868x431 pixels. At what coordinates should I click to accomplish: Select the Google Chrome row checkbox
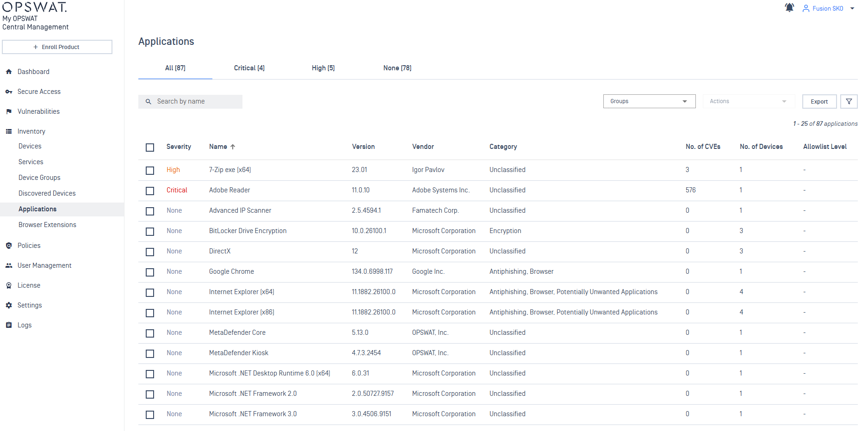click(150, 272)
